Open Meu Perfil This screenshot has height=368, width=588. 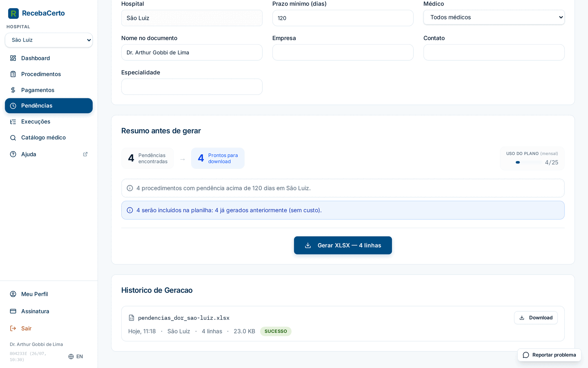pos(49,294)
